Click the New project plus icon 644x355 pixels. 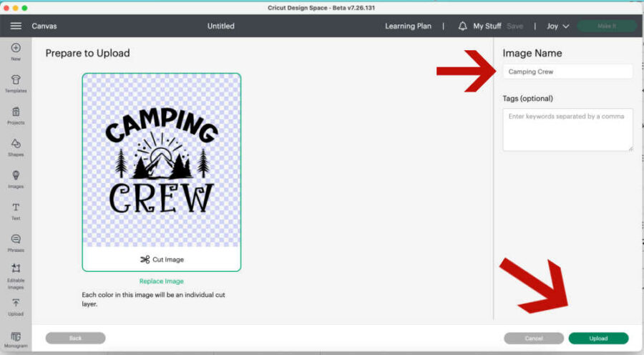[x=16, y=49]
